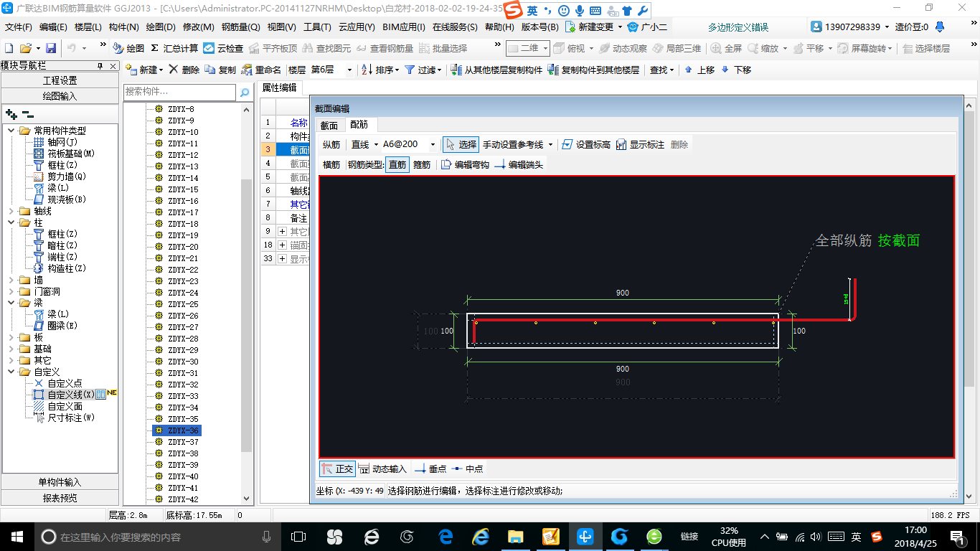Click the collapse-all minus icon in navigation panel
The height and width of the screenshot is (551, 980).
28,114
